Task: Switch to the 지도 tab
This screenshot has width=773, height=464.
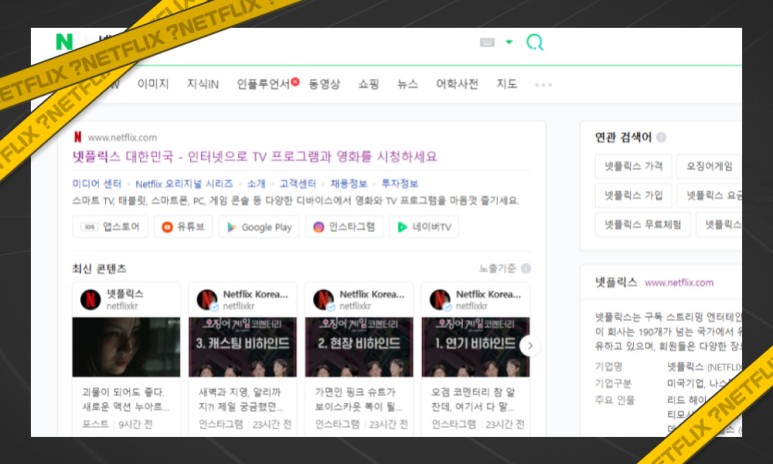Action: coord(507,84)
